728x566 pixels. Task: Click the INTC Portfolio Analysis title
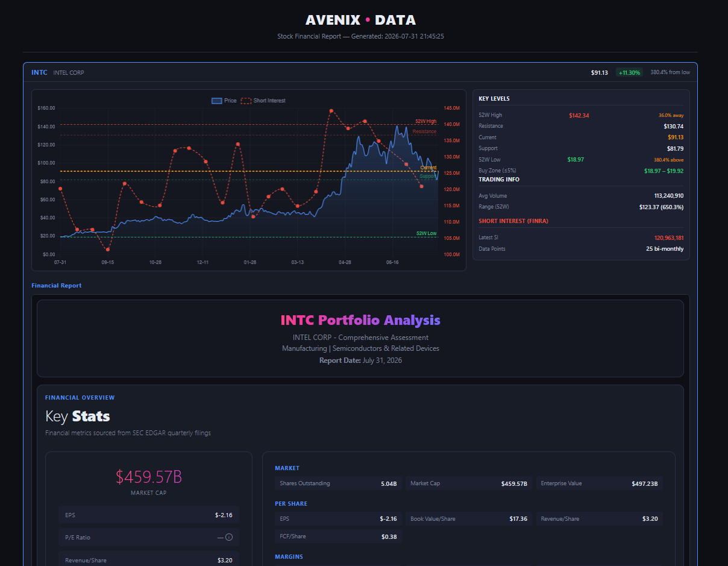click(x=360, y=320)
